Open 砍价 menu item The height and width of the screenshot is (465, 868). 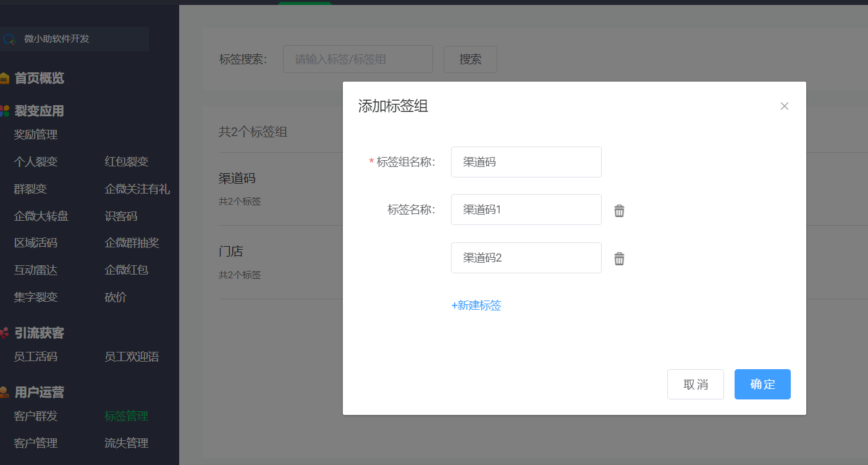click(116, 297)
